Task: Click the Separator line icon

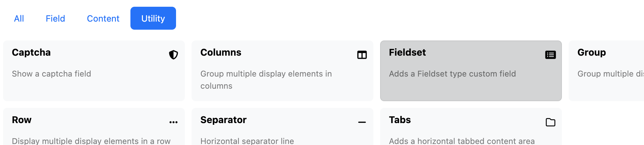Action: [362, 122]
